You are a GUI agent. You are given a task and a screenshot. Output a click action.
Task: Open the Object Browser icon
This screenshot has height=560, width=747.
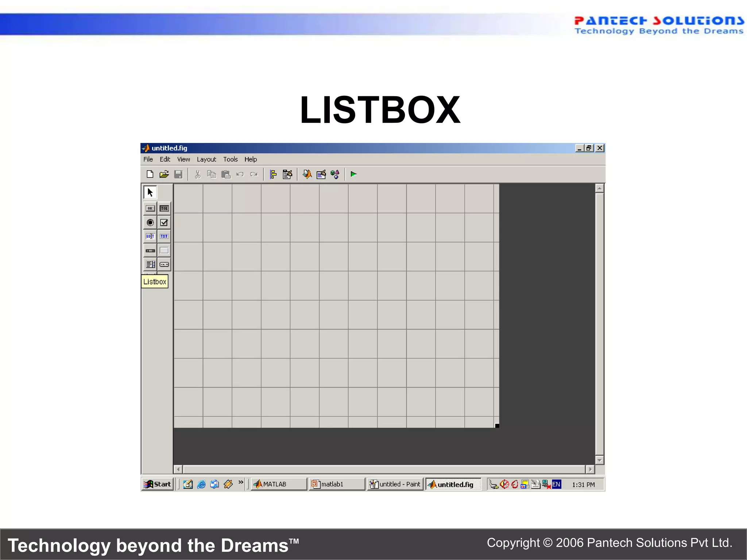335,174
